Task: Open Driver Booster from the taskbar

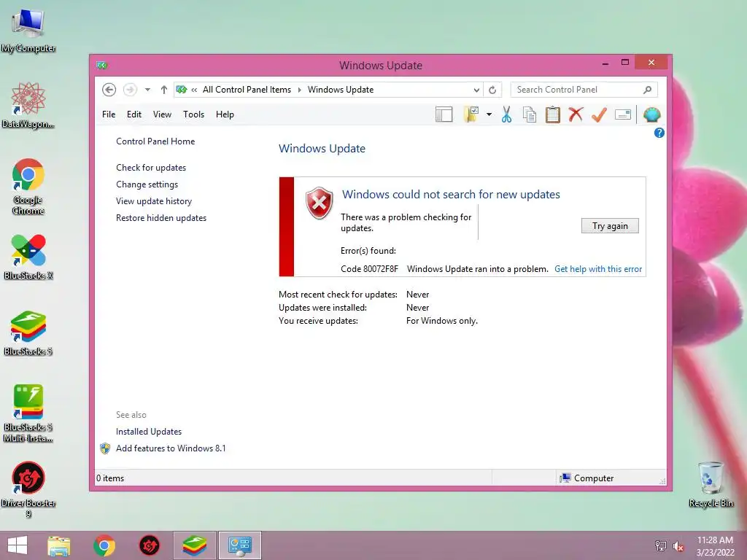Action: pyautogui.click(x=149, y=545)
